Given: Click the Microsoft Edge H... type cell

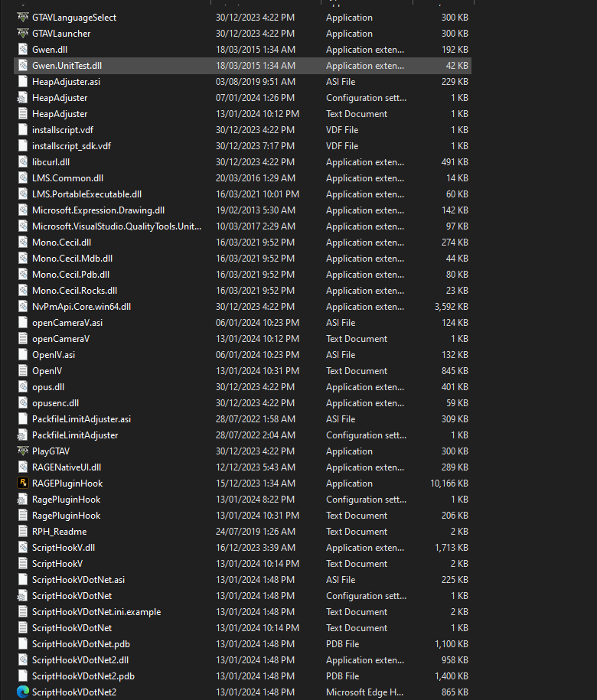Looking at the screenshot, I should tap(364, 692).
